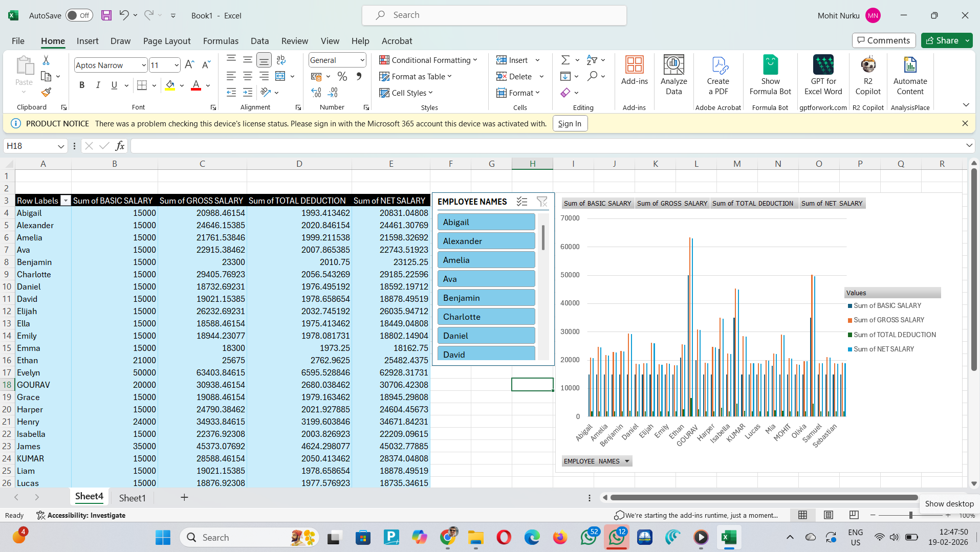
Task: Click the Save icon in title bar
Action: point(106,15)
